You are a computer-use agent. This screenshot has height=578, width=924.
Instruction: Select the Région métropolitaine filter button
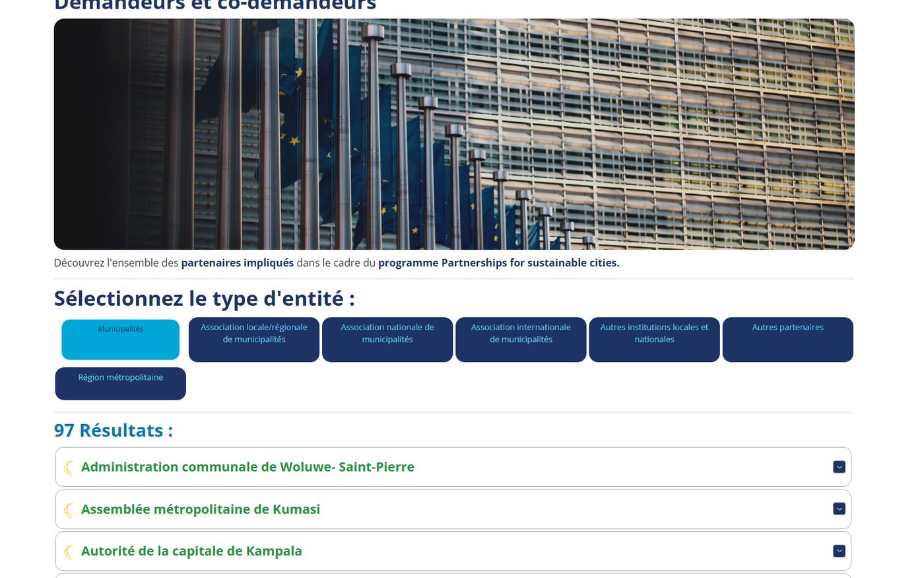tap(121, 384)
